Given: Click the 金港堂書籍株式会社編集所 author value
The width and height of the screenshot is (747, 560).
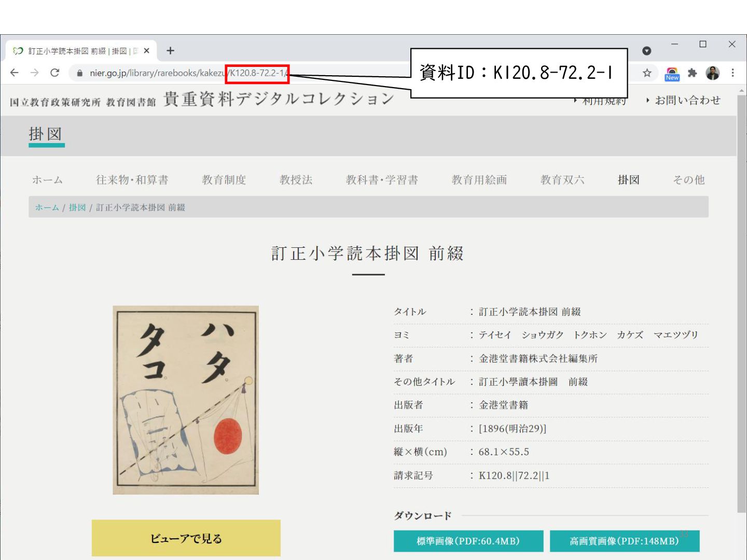Looking at the screenshot, I should click(538, 358).
